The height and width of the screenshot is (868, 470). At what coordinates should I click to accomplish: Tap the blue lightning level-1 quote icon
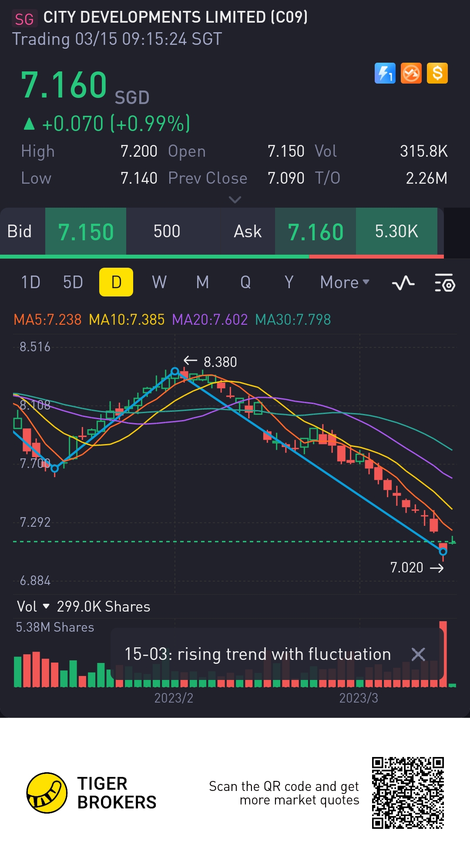(385, 73)
